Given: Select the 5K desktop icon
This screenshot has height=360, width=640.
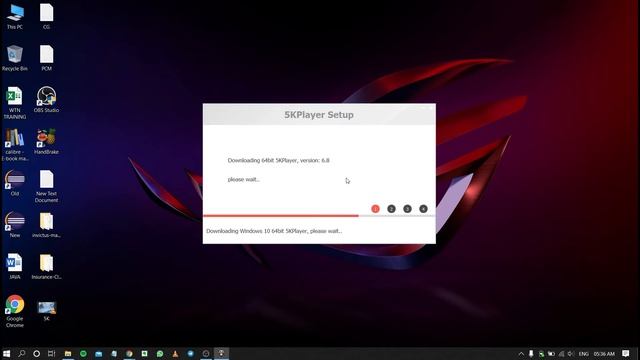Looking at the screenshot, I should [47, 311].
